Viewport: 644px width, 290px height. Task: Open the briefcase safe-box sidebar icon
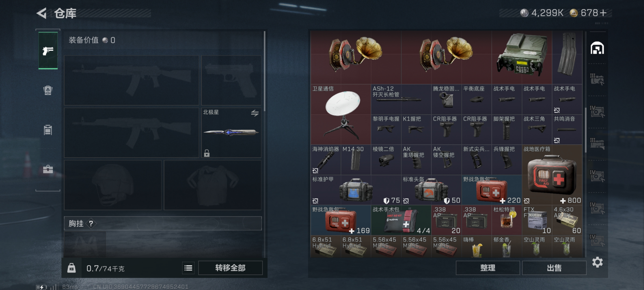(48, 169)
